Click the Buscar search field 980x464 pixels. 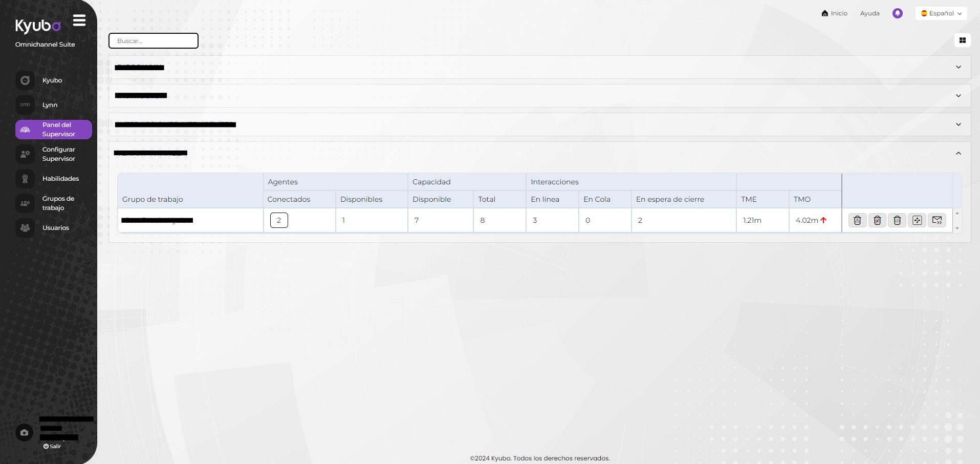coord(154,41)
